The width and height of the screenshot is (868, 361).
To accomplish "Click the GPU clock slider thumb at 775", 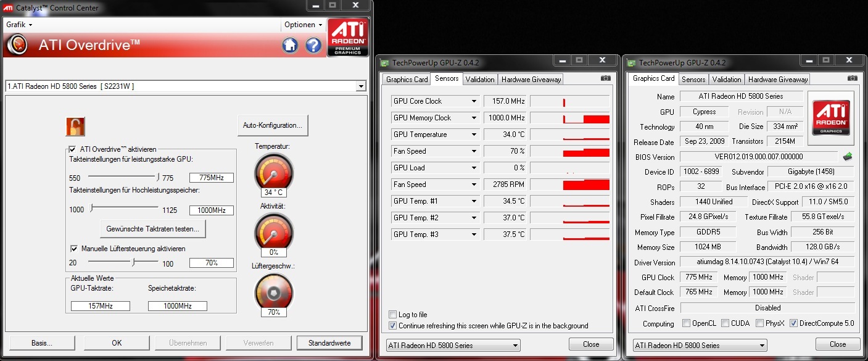I will point(158,176).
